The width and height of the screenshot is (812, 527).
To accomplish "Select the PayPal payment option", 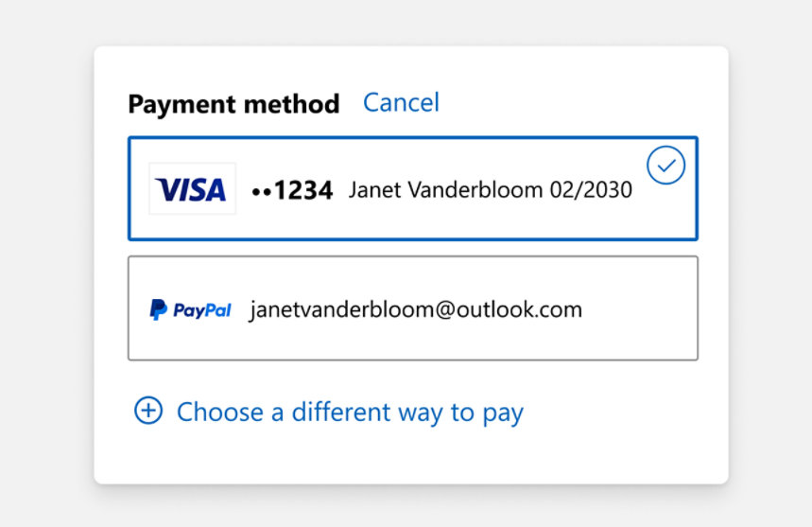I will coord(413,308).
